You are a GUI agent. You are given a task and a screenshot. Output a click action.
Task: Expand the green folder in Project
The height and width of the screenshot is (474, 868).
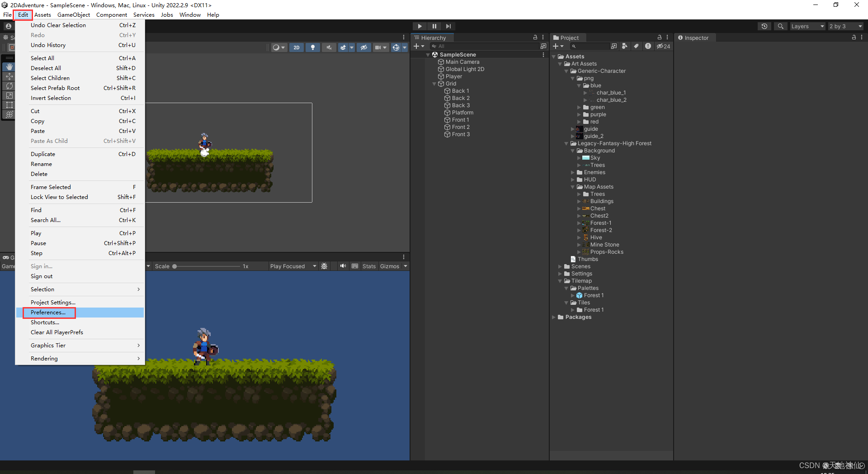(x=579, y=107)
